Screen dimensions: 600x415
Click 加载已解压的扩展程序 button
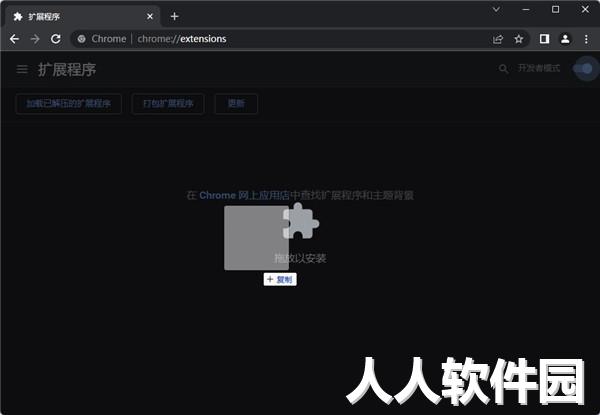pyautogui.click(x=68, y=104)
